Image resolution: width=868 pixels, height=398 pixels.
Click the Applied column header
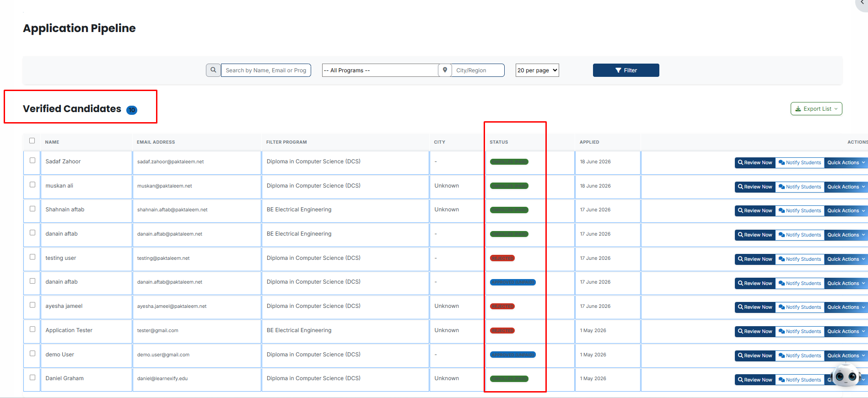tap(589, 142)
